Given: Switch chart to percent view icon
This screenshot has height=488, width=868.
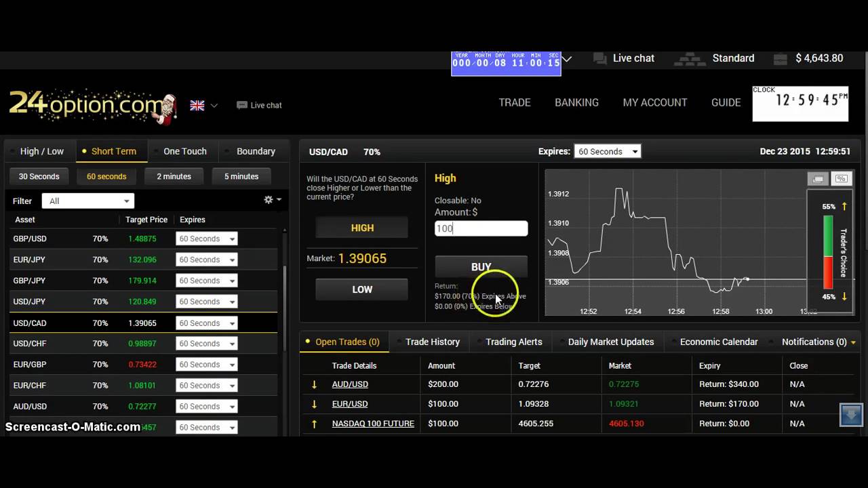Looking at the screenshot, I should point(842,179).
